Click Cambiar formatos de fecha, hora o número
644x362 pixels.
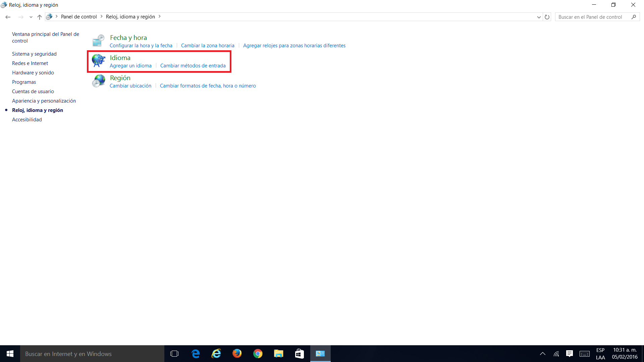coord(208,86)
